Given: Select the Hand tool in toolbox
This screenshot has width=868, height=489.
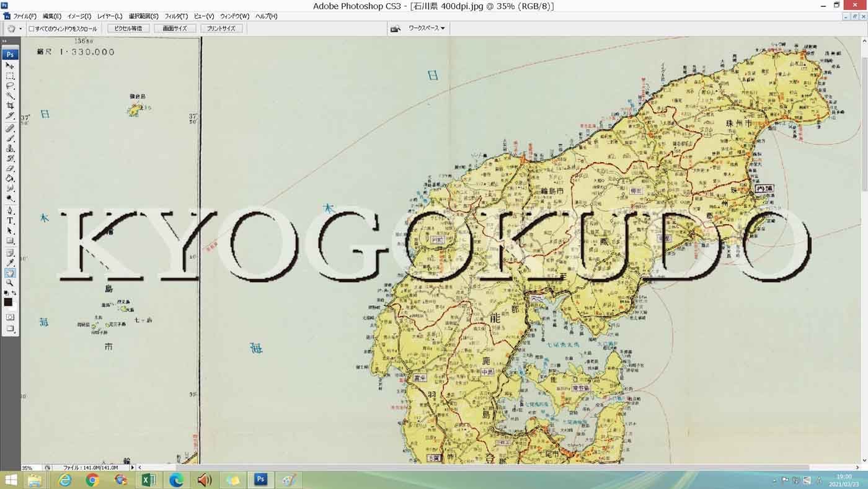Looking at the screenshot, I should click(10, 273).
